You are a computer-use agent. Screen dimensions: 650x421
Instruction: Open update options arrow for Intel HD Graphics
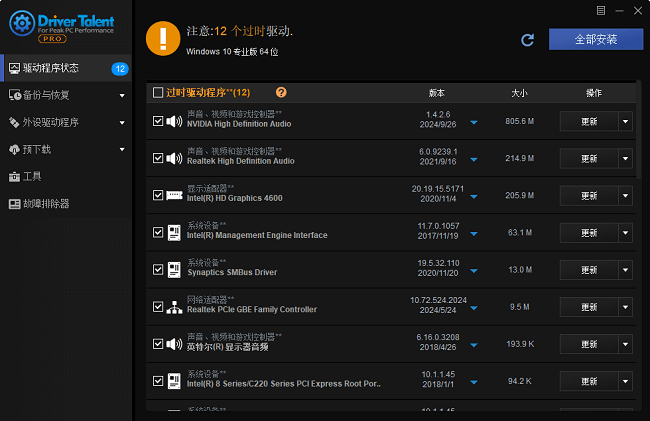[x=626, y=196]
